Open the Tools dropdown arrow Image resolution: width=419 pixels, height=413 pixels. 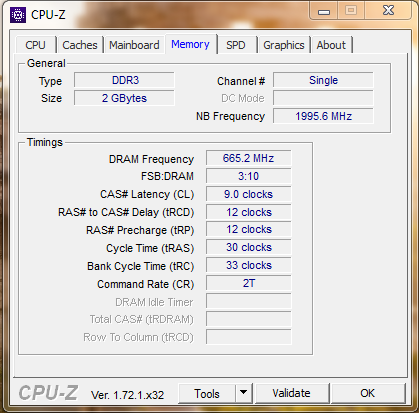point(244,393)
